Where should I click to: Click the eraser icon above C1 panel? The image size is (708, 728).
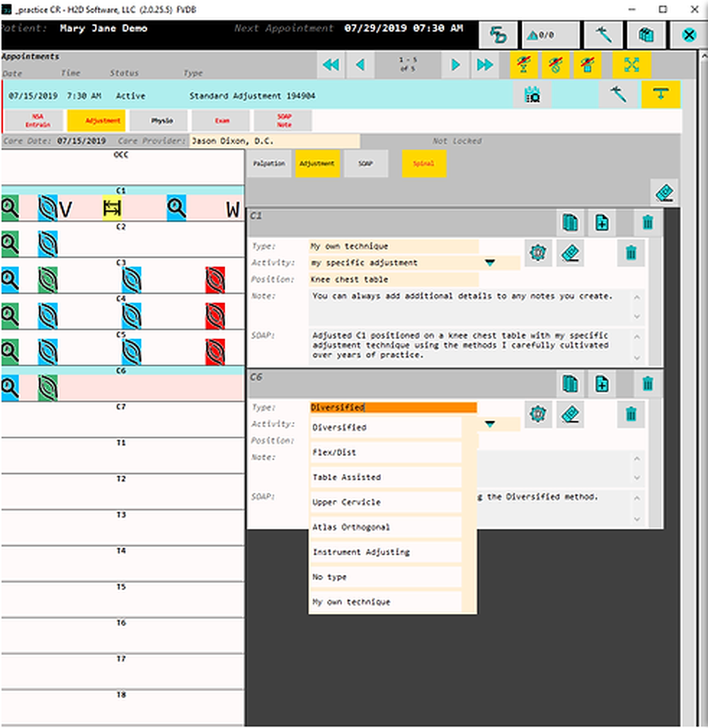point(664,193)
